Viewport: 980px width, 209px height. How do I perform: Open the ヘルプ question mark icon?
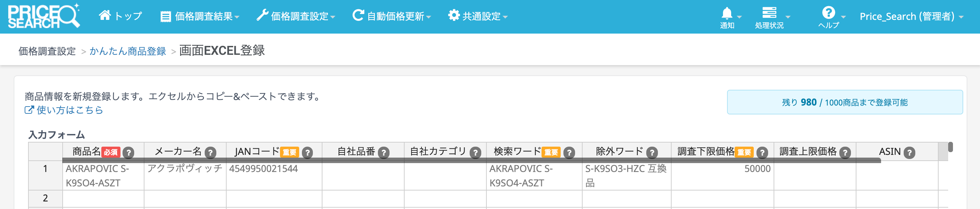[828, 13]
